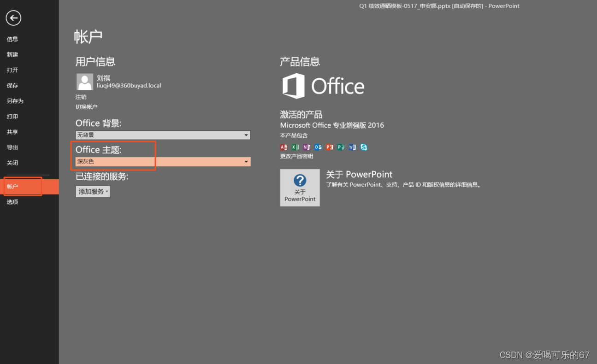Click the Publisher product icon
Image resolution: width=597 pixels, height=364 pixels.
pyautogui.click(x=341, y=147)
